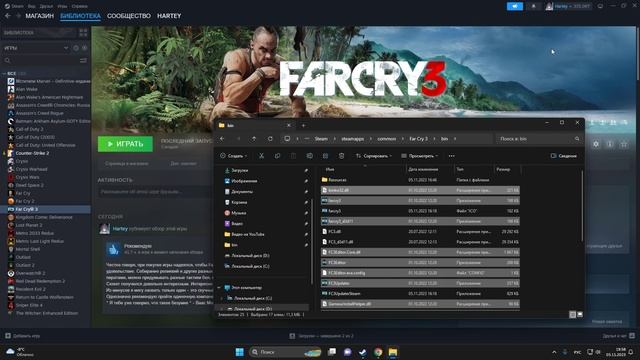Open Загрузки in Explorer sidebar

click(x=240, y=170)
